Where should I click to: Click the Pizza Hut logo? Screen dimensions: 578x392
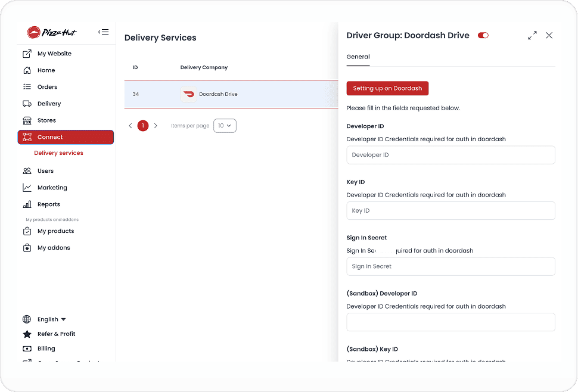pos(52,32)
